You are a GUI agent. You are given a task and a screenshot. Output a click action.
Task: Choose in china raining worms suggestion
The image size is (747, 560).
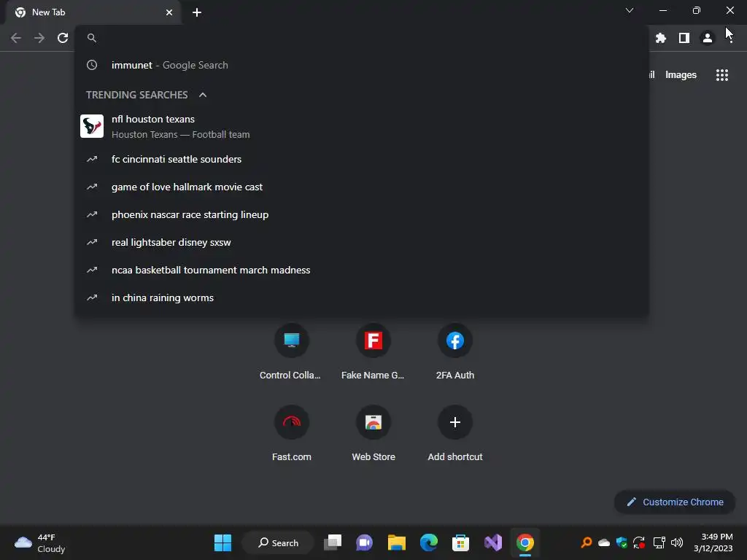[x=362, y=297]
